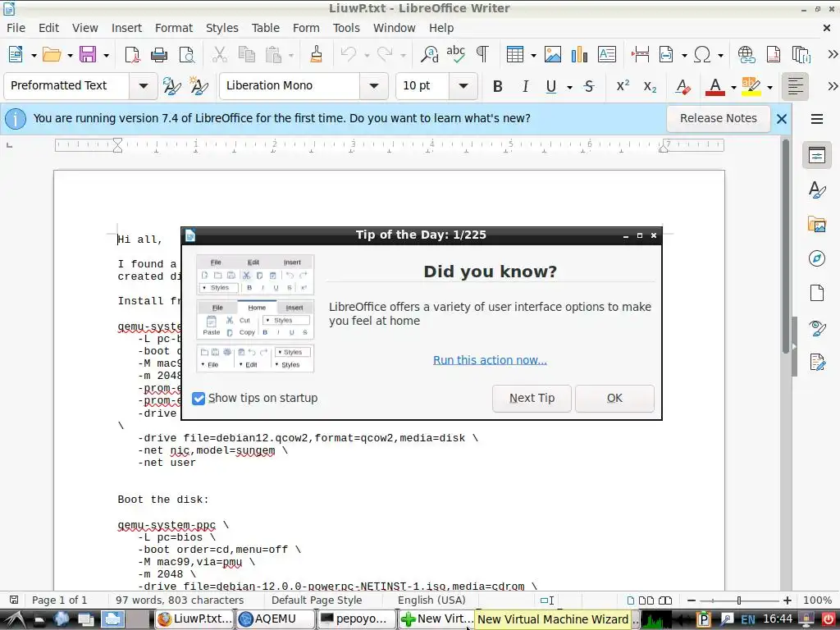840x630 pixels.
Task: Run the Spelling check icon
Action: tap(456, 54)
